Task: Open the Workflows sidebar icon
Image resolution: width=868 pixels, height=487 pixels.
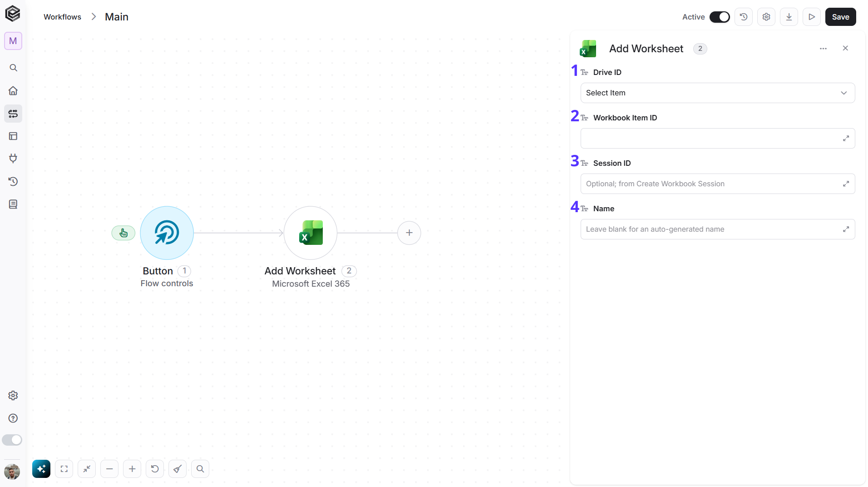Action: point(13,114)
